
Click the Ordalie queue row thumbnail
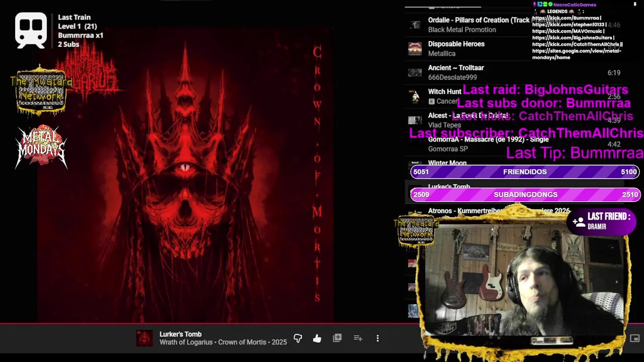[x=415, y=25]
